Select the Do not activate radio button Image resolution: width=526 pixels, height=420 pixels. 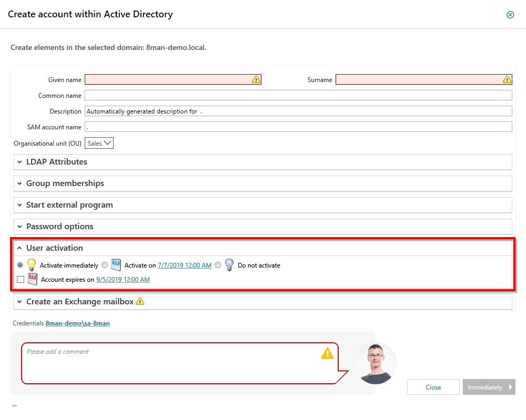pos(218,265)
